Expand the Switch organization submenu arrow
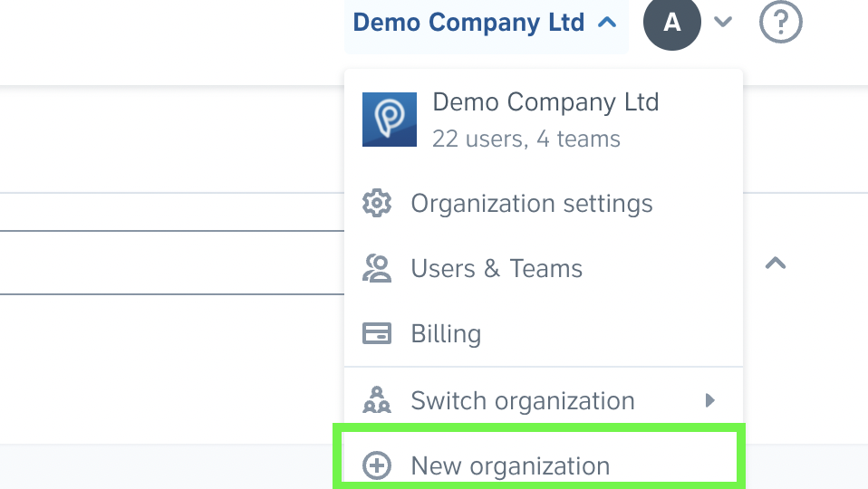The width and height of the screenshot is (868, 489). click(710, 400)
